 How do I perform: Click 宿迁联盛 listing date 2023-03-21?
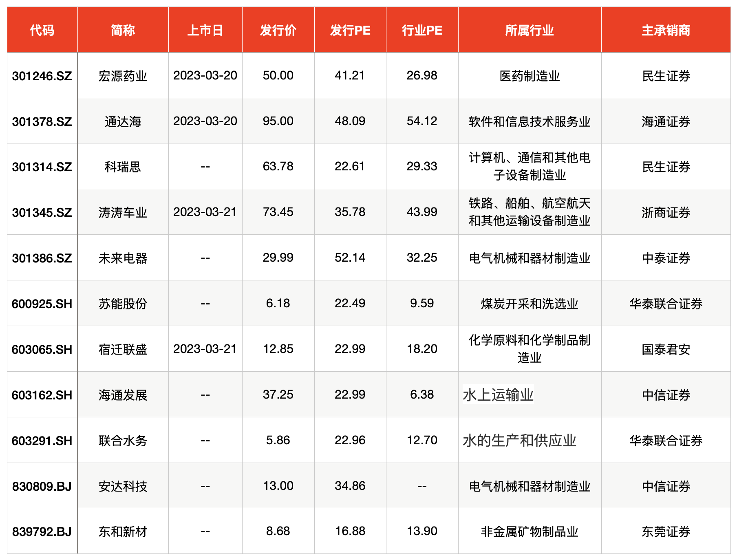205,349
